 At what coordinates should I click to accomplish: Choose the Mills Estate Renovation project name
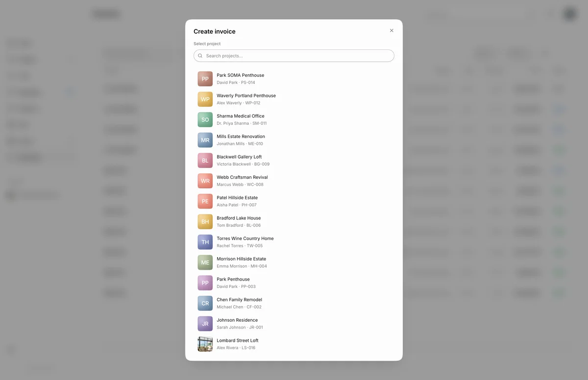coord(241,137)
